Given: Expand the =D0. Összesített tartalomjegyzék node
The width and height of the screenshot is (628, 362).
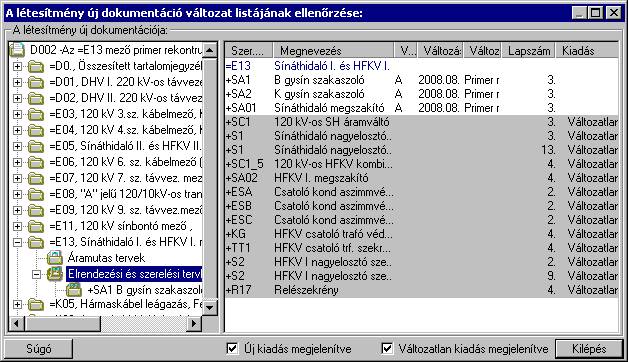Looking at the screenshot, I should click(17, 66).
